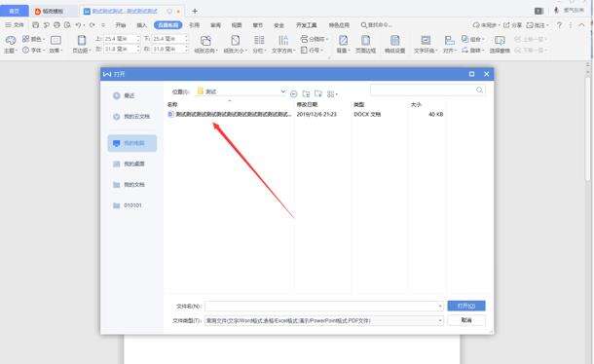This screenshot has height=364, width=594.
Task: Open the Developer Tools (开发工具) tab
Action: (x=307, y=25)
